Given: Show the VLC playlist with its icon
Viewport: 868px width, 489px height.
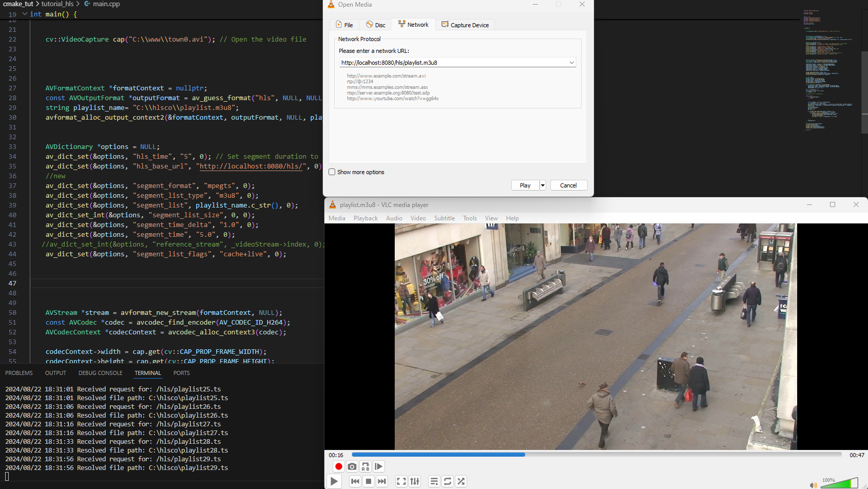Looking at the screenshot, I should (x=434, y=481).
